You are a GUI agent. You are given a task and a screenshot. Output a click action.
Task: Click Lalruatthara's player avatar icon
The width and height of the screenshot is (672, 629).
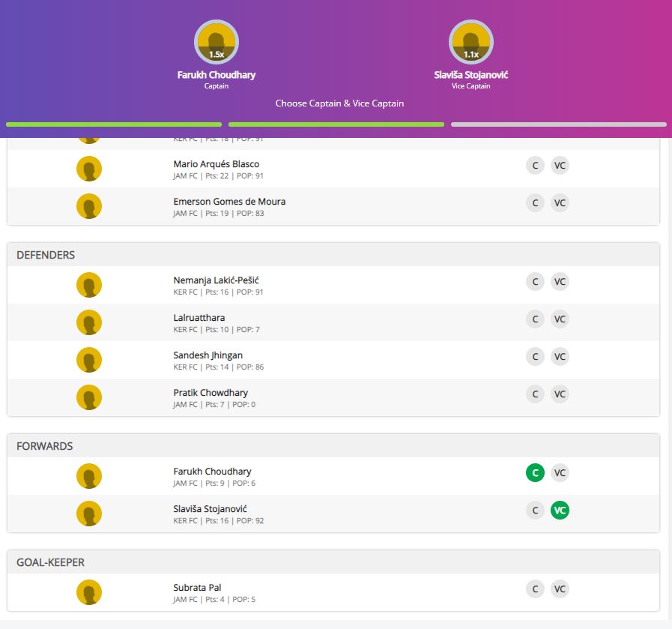pos(89,322)
